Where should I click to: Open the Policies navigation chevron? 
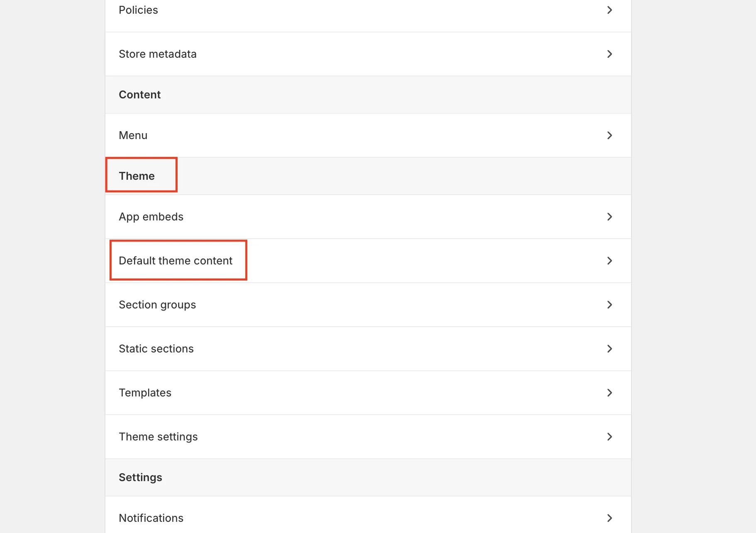point(610,10)
